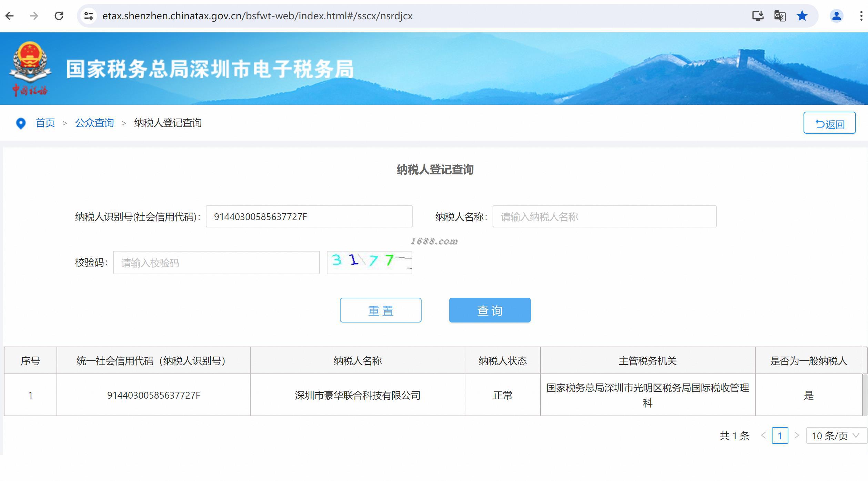Click the translate page icon
Screen dimensions: 868x481
(x=780, y=16)
